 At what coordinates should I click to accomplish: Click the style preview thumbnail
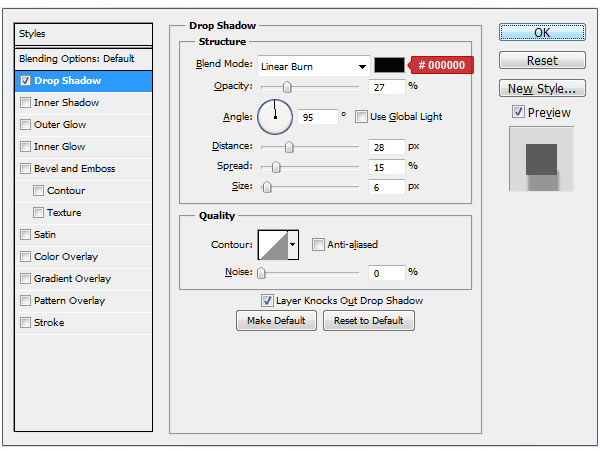(541, 159)
